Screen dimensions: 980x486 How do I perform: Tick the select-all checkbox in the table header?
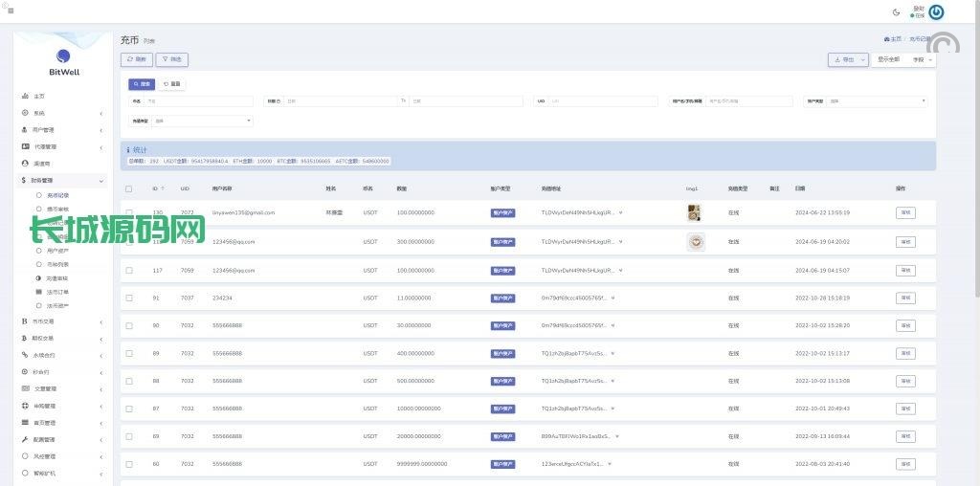(129, 188)
